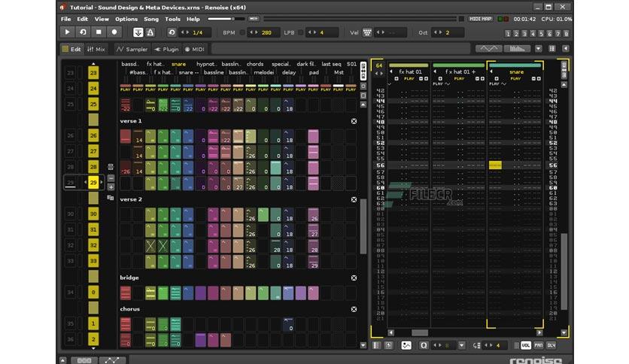Screen dimensions: 629x364
Task: Expand dropdown arrow beside spectrum view
Action: click(539, 49)
